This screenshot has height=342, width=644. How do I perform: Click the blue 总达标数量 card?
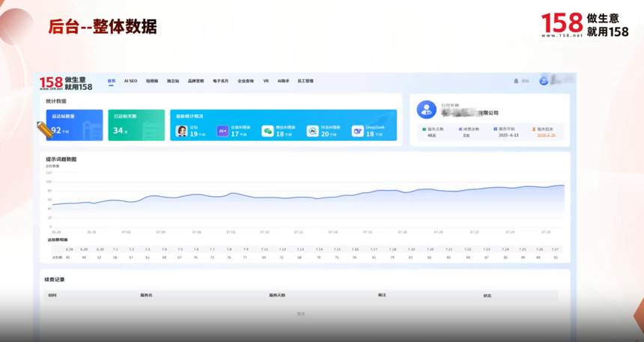[74, 125]
